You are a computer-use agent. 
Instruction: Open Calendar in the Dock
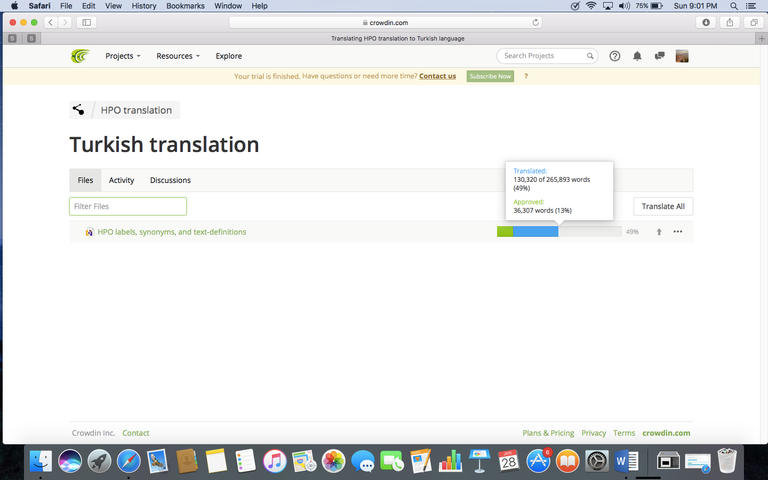point(508,461)
